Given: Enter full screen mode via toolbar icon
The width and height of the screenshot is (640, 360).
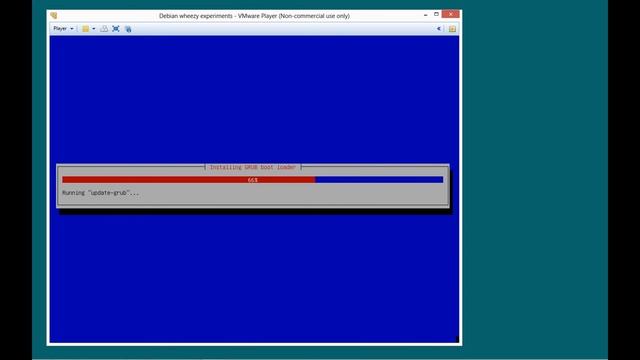Looking at the screenshot, I should [x=116, y=29].
